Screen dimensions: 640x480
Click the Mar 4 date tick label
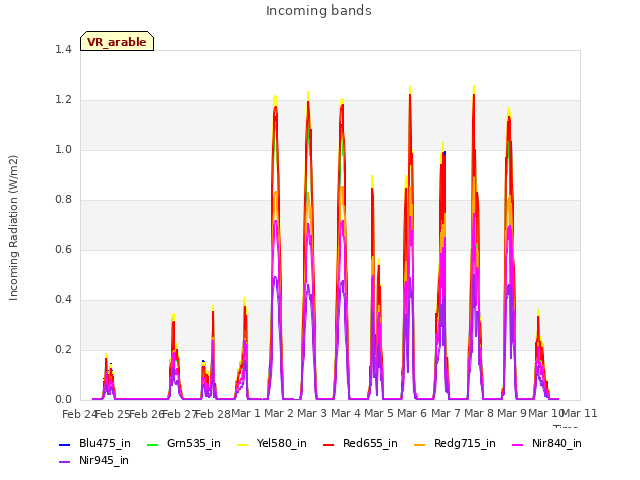coord(346,413)
